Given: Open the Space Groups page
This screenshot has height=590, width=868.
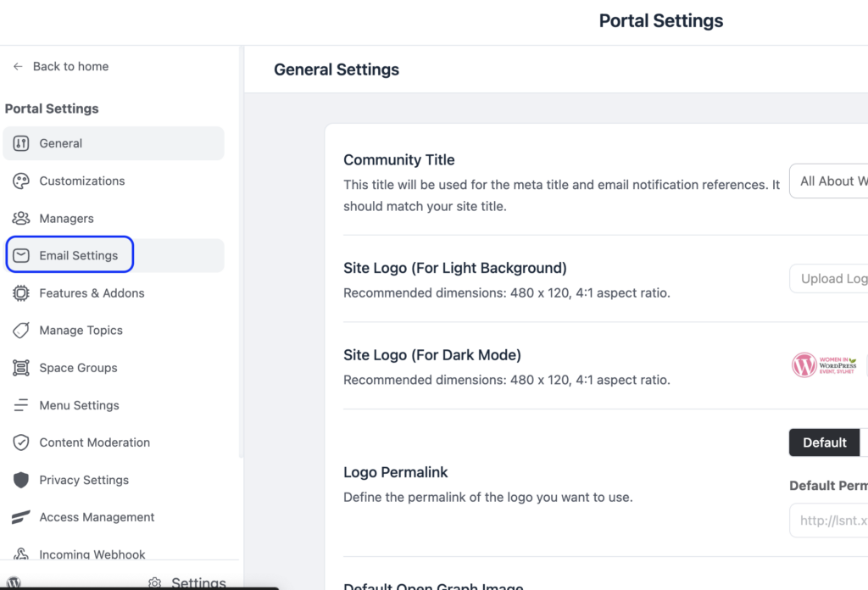Looking at the screenshot, I should (114, 368).
